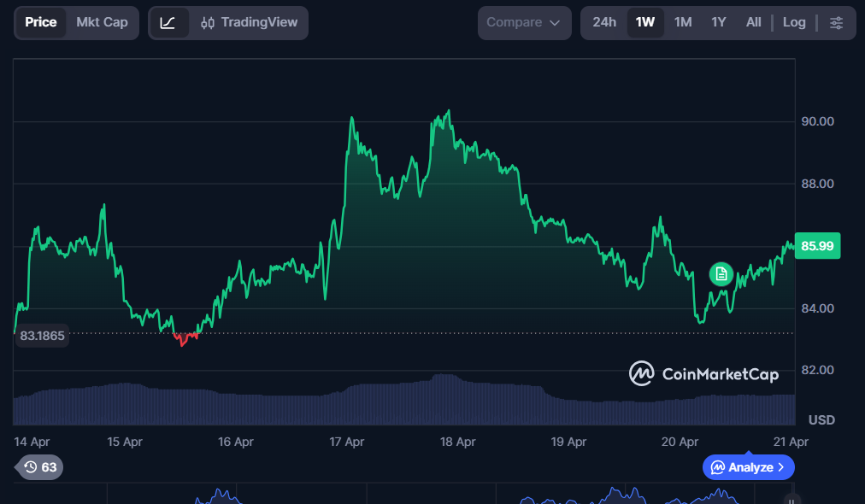Select the Price chart view
The height and width of the screenshot is (504, 865).
40,22
